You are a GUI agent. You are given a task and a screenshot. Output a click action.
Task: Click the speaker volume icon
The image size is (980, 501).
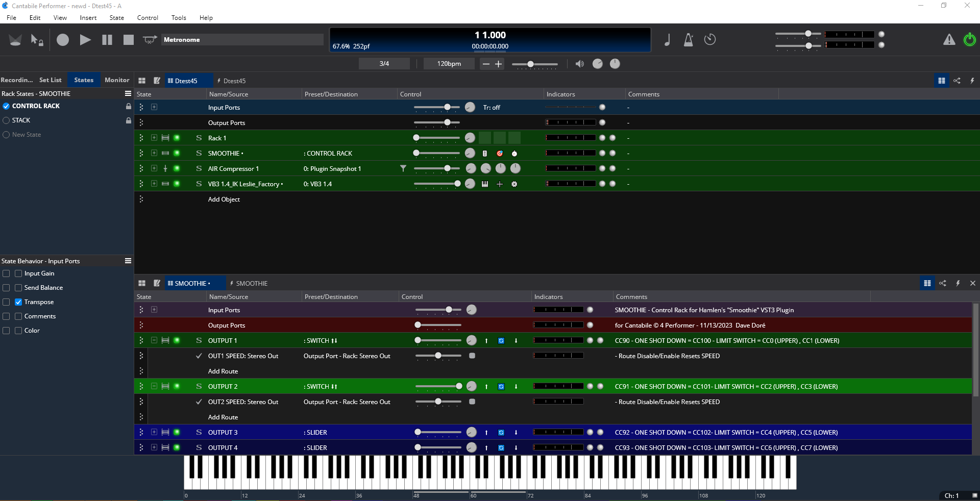click(x=579, y=64)
